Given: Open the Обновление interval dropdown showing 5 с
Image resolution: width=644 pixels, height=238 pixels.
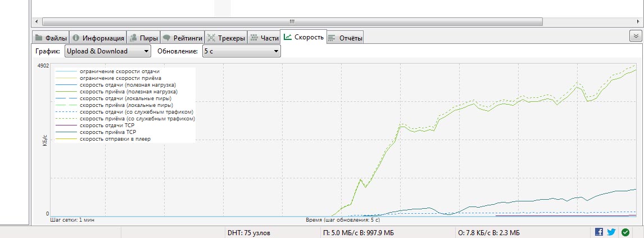Looking at the screenshot, I should (242, 51).
